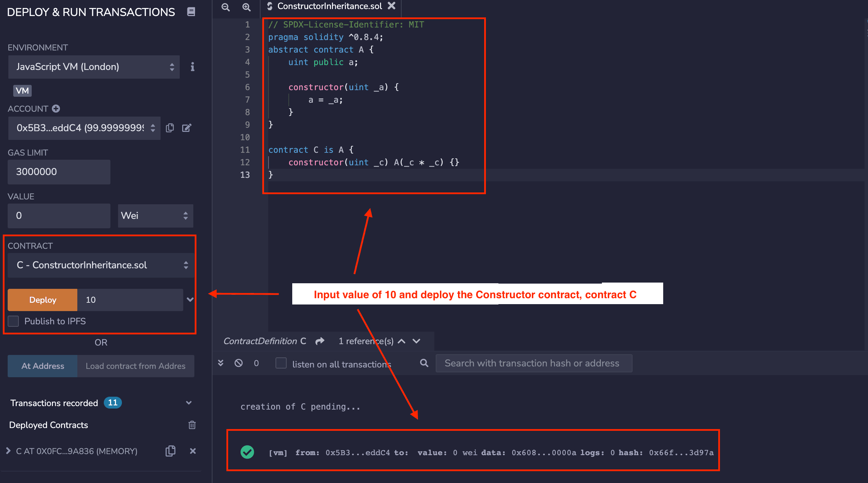Click the zoom in magnifier icon
This screenshot has width=868, height=483.
click(247, 7)
